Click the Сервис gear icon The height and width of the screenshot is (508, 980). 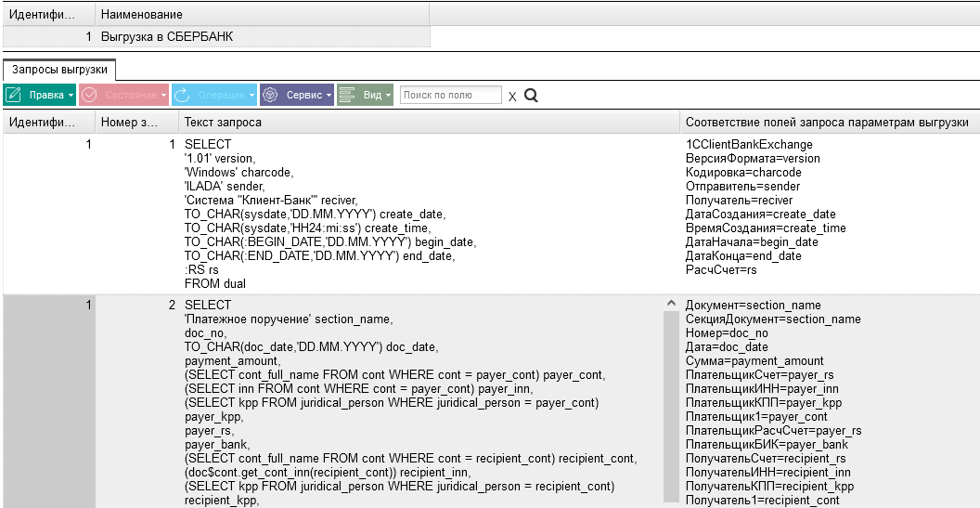[270, 95]
